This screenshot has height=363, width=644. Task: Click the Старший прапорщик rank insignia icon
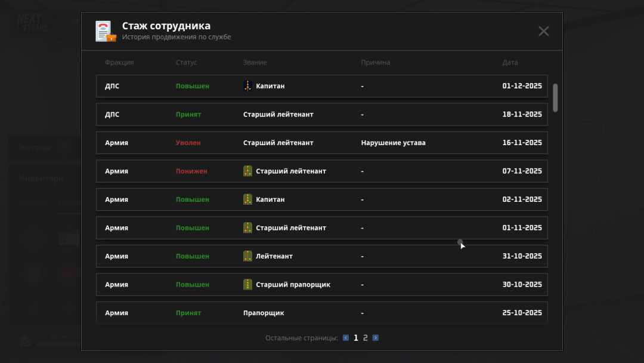pyautogui.click(x=248, y=285)
